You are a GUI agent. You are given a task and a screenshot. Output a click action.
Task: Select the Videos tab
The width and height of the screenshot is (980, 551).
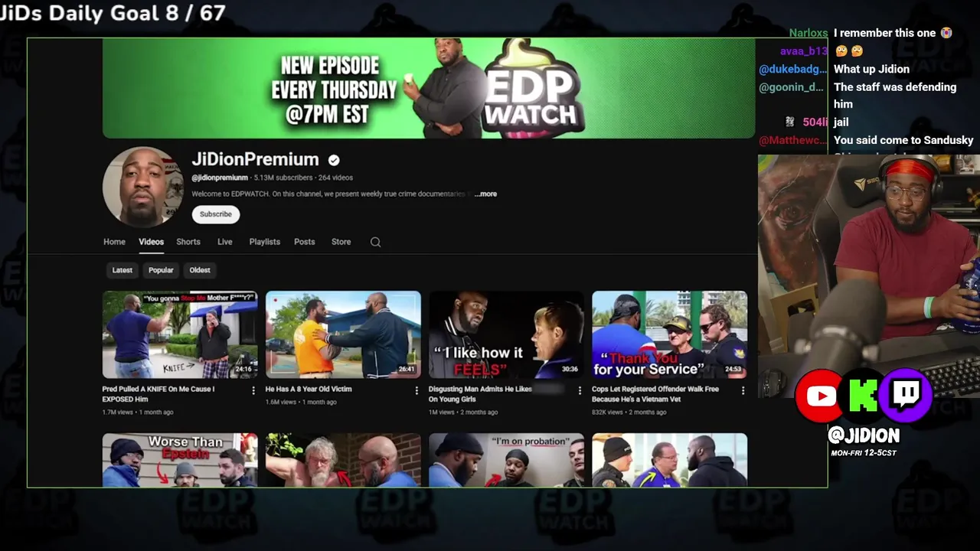(151, 242)
